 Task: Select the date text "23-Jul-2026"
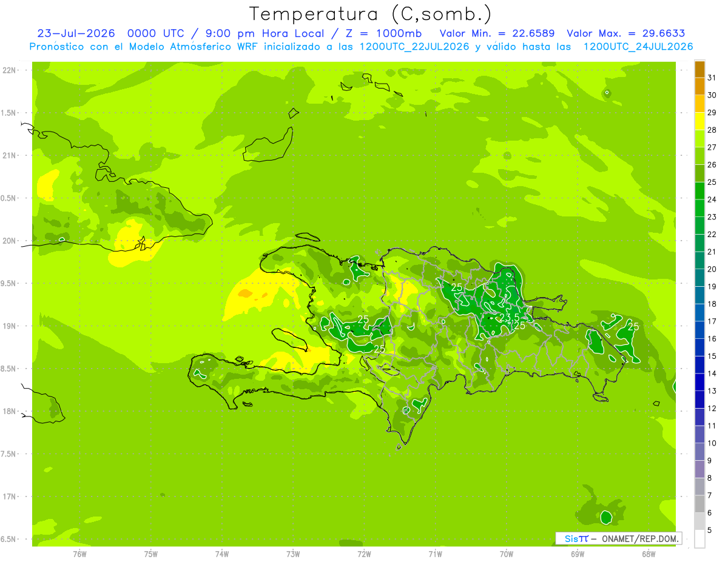tap(76, 33)
